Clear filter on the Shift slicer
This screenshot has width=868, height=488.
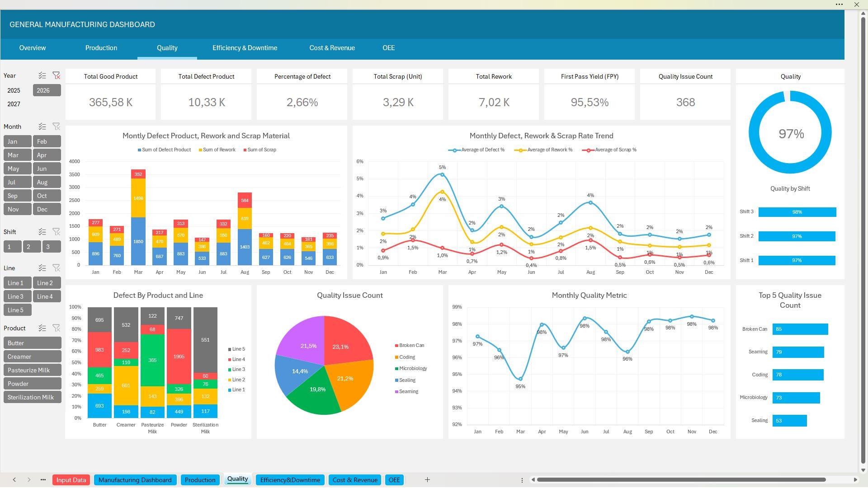point(56,232)
